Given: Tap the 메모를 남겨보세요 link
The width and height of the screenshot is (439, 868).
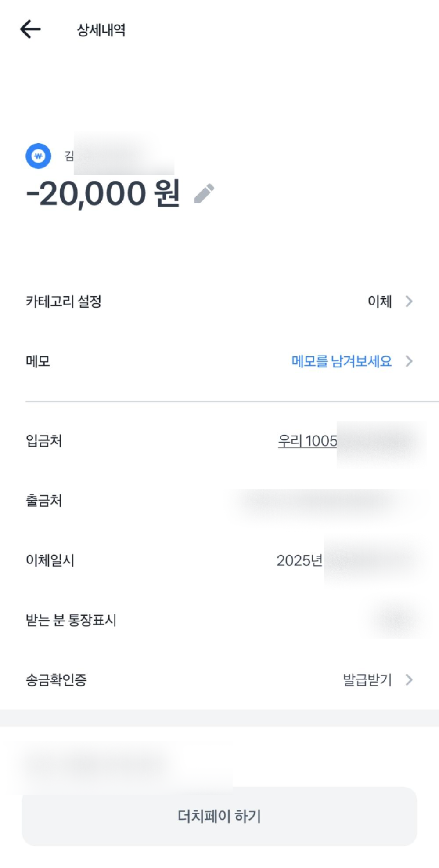Looking at the screenshot, I should (341, 361).
